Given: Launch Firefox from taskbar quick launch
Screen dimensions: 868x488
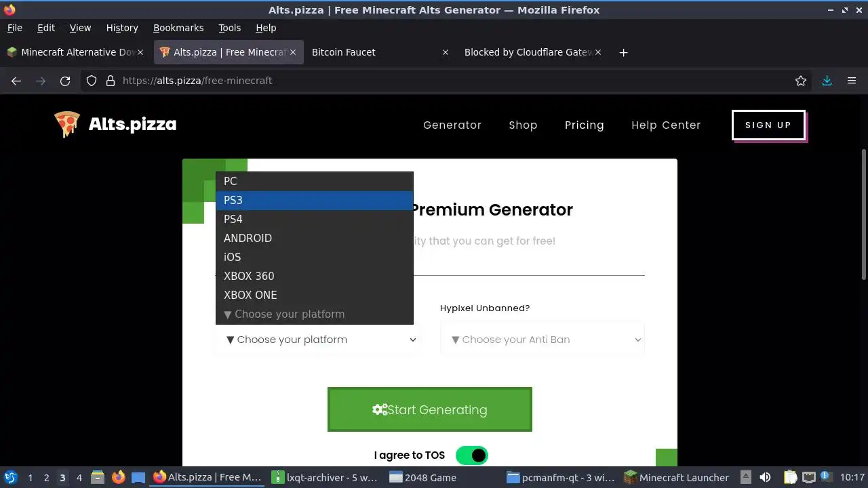Looking at the screenshot, I should point(118,477).
